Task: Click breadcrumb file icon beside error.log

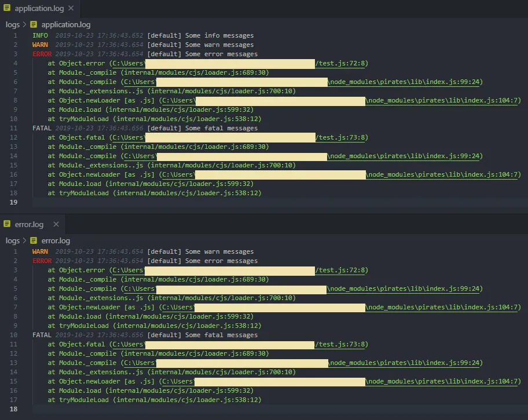Action: pyautogui.click(x=34, y=240)
